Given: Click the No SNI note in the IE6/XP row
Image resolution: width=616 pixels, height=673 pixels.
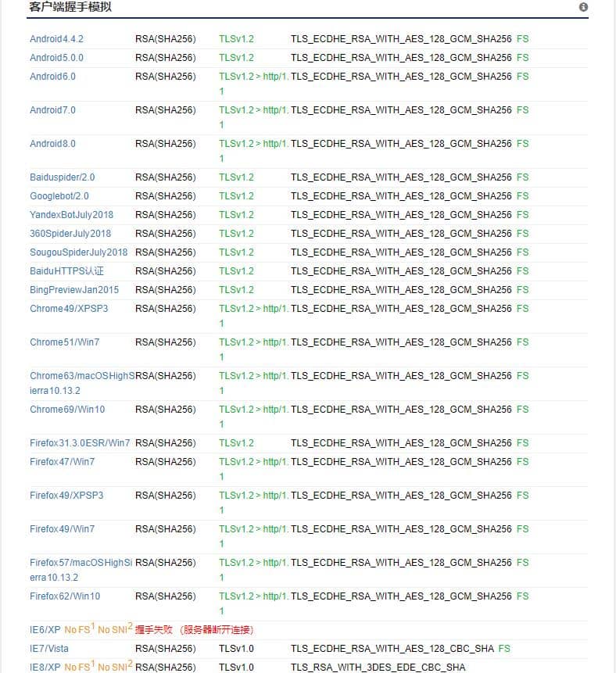Looking at the screenshot, I should 113,630.
